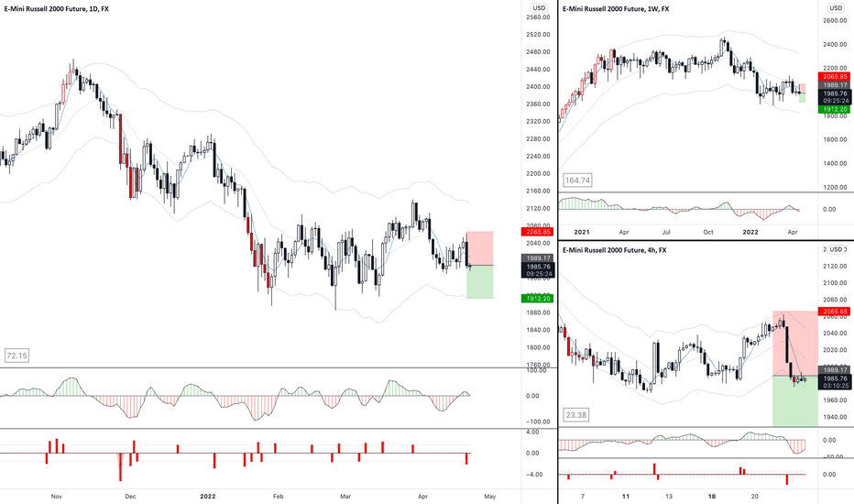Click the bold 11 label on 4h time axis
Viewport: 854px width, 504px height.
pos(626,497)
